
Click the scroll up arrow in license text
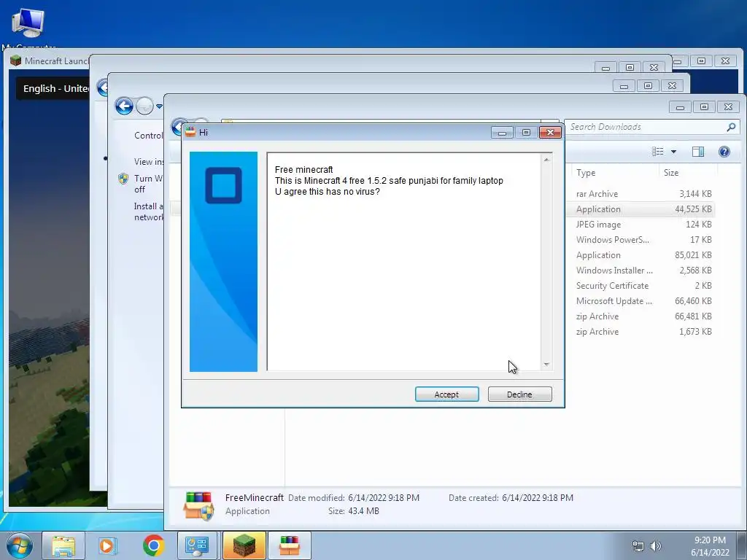[x=546, y=160]
